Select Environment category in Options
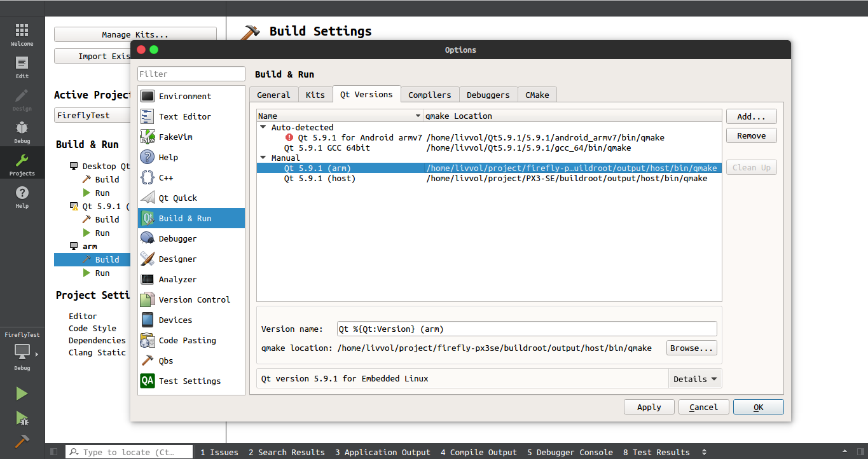This screenshot has height=459, width=868. (191, 96)
